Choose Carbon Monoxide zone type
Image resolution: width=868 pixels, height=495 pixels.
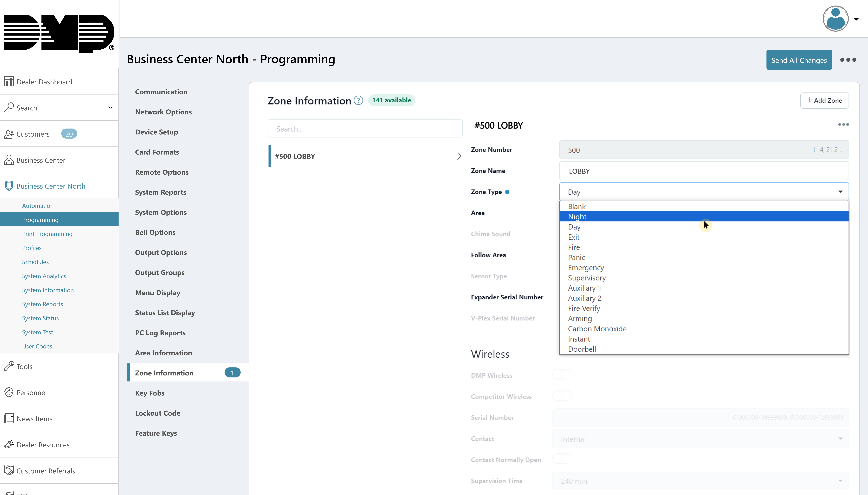coord(704,329)
